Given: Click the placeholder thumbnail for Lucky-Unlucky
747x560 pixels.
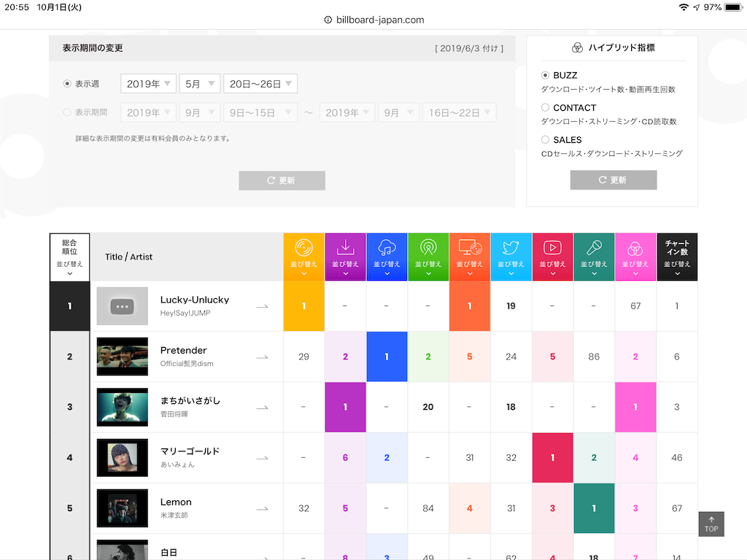Looking at the screenshot, I should (x=123, y=306).
